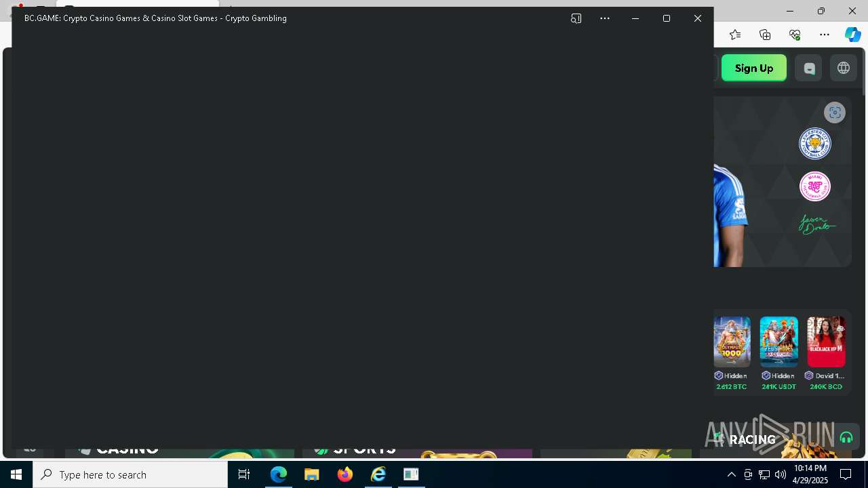This screenshot has width=868, height=488.
Task: Switch to Microsoft Edge in taskbar
Action: click(279, 474)
